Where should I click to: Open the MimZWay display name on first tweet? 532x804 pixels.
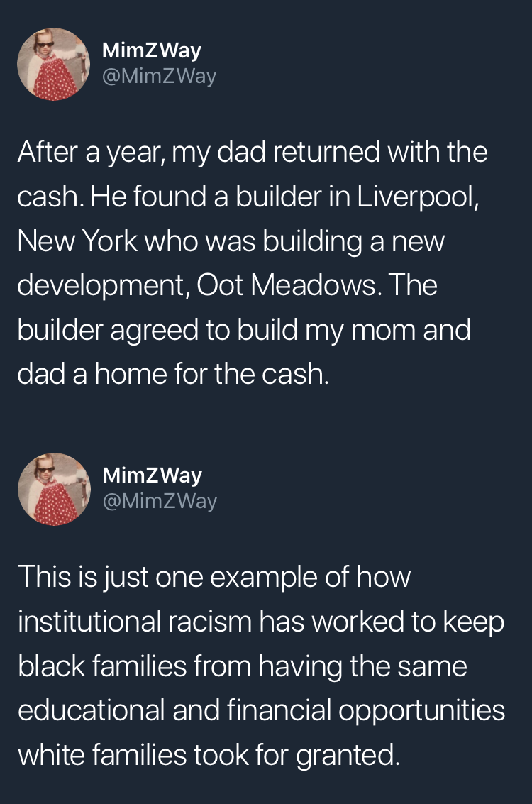click(x=152, y=50)
